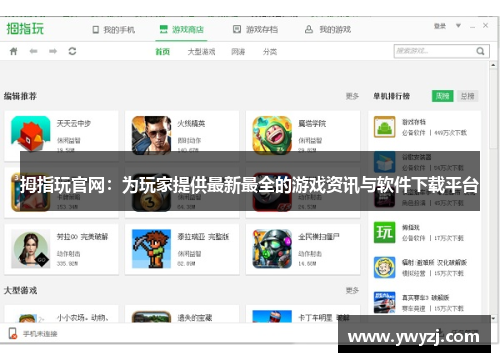Viewport: 500px width, 362px height.
Task: Refresh the store page
Action: [72, 51]
